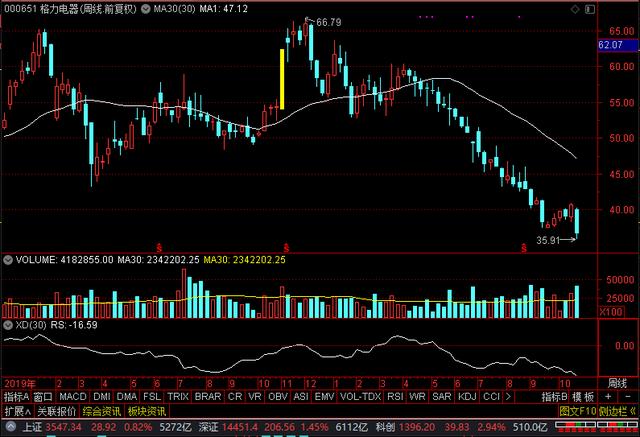Open the 综合资讯 news tab

(x=104, y=411)
